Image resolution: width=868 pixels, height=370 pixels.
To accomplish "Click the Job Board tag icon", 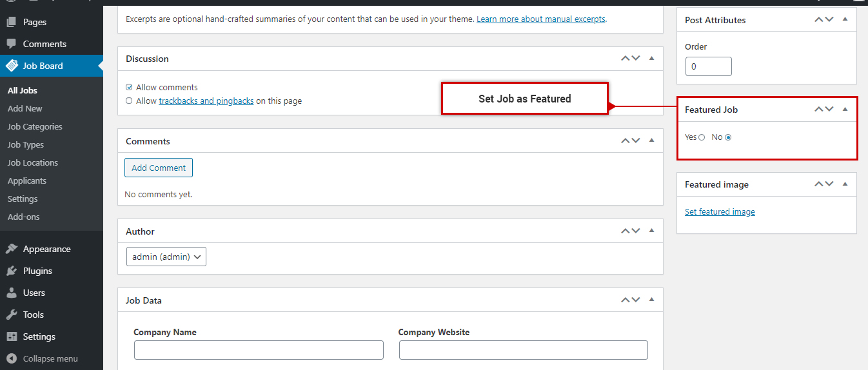I will (12, 66).
